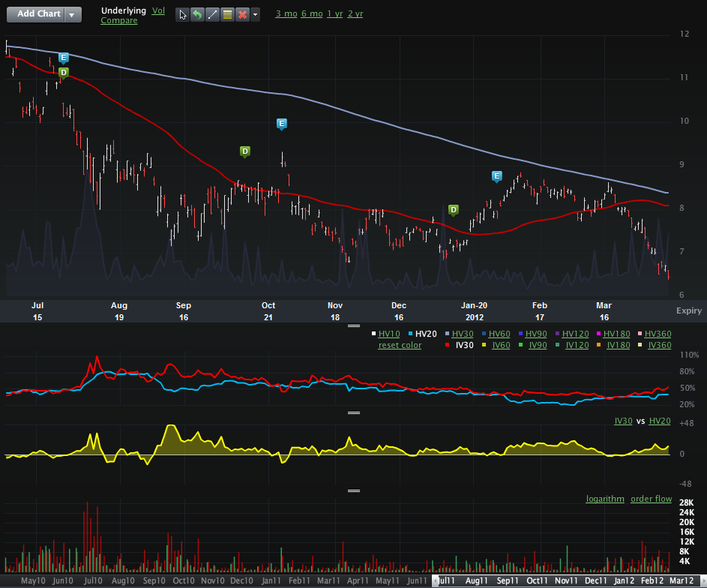Switch volume chart to logarithm scale
Screen dimensions: 707x588
(605, 499)
